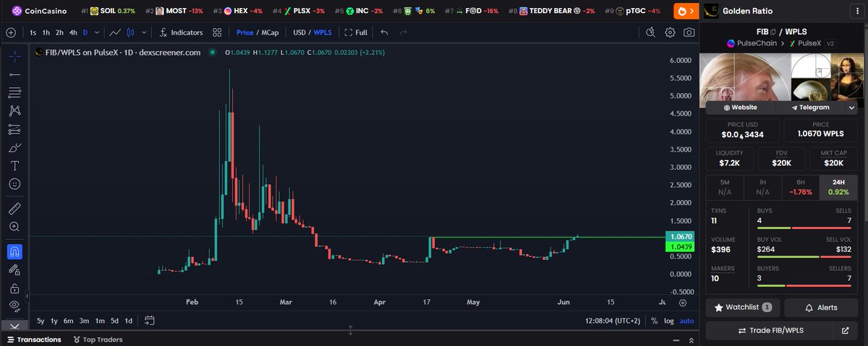The height and width of the screenshot is (346, 868).
Task: Open the token Website link
Action: [x=739, y=107]
